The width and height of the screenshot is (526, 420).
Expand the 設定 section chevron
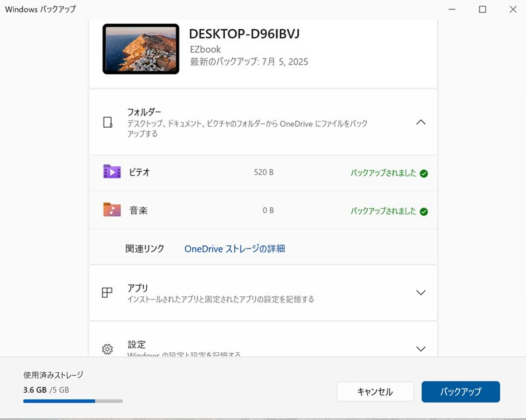(x=420, y=349)
